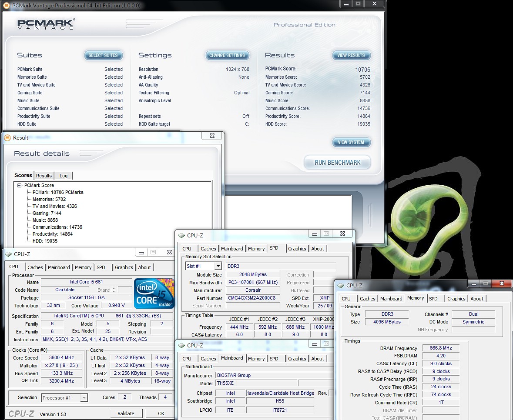Click the Core Speed value '3600.4 MHz'

(61, 357)
